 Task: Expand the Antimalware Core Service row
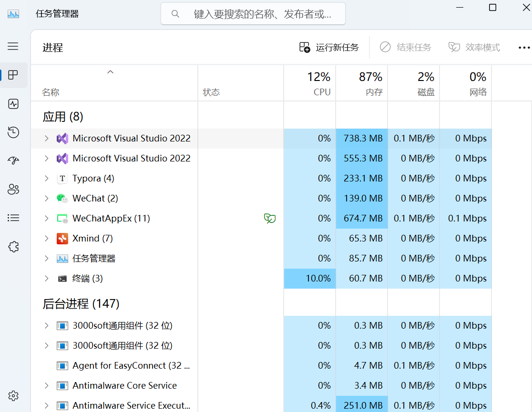click(x=47, y=385)
